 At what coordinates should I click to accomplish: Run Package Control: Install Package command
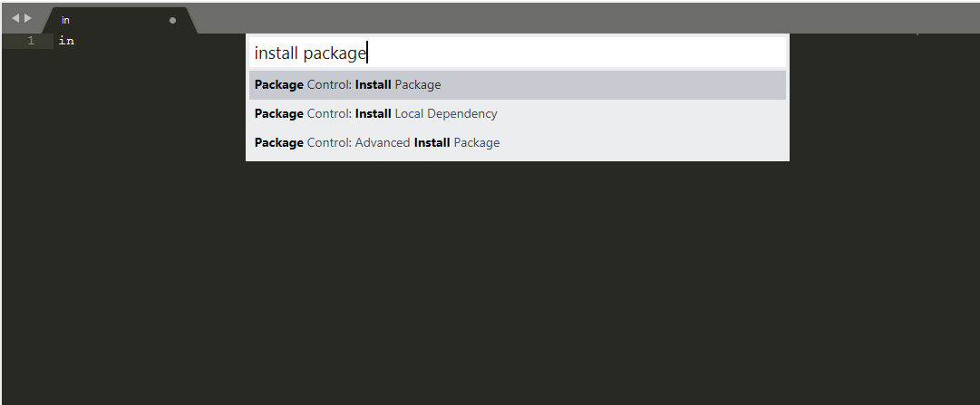click(x=518, y=85)
